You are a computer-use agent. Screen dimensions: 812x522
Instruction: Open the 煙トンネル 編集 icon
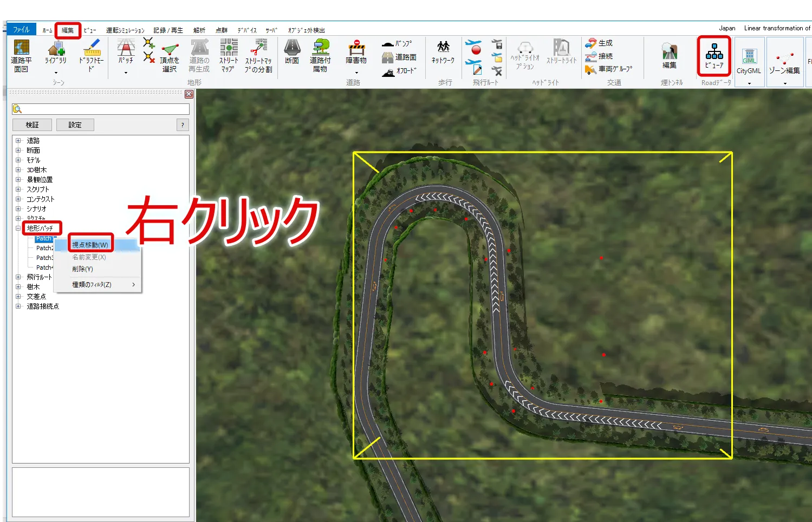click(670, 56)
